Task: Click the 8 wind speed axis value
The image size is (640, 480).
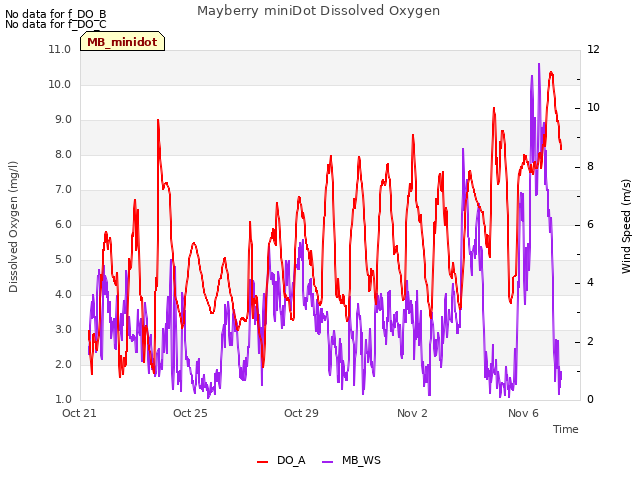Action: pos(591,167)
